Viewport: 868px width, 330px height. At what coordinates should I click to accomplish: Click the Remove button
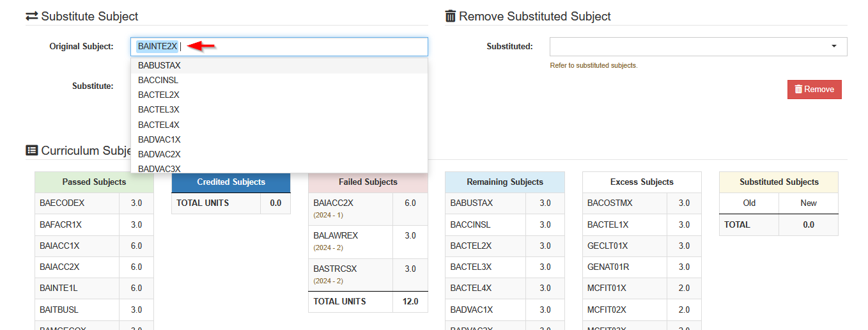(x=814, y=90)
